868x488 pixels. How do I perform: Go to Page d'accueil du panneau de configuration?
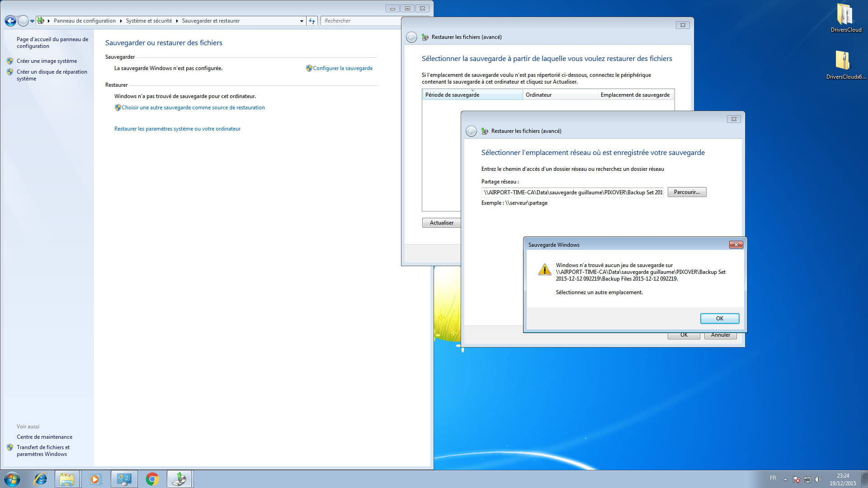tap(52, 42)
